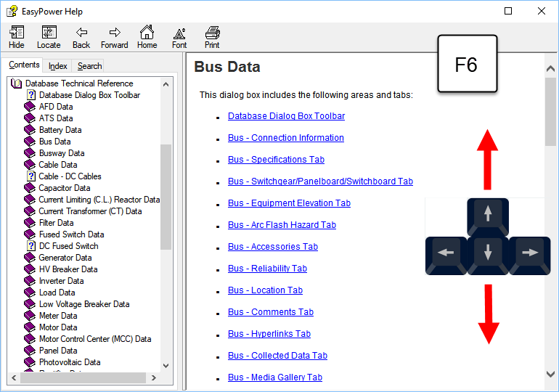The height and width of the screenshot is (392, 559).
Task: Open the Cable - DC Cables page
Action: [70, 176]
